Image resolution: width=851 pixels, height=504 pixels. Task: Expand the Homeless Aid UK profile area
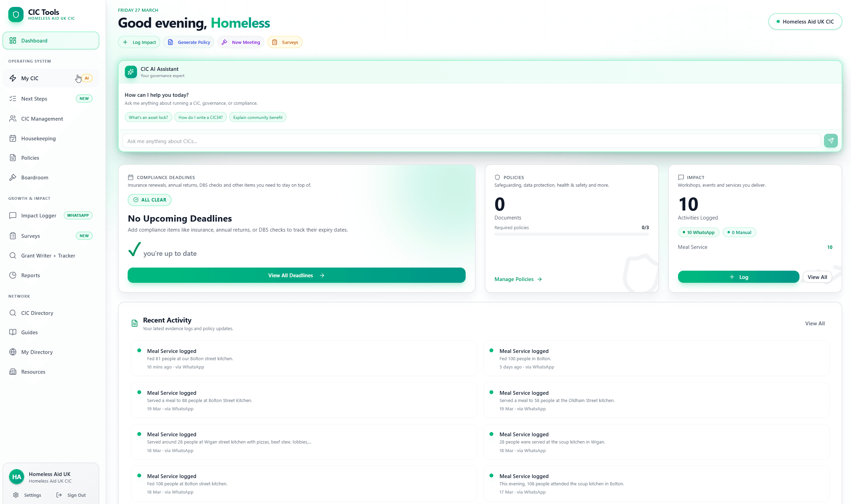(x=50, y=477)
